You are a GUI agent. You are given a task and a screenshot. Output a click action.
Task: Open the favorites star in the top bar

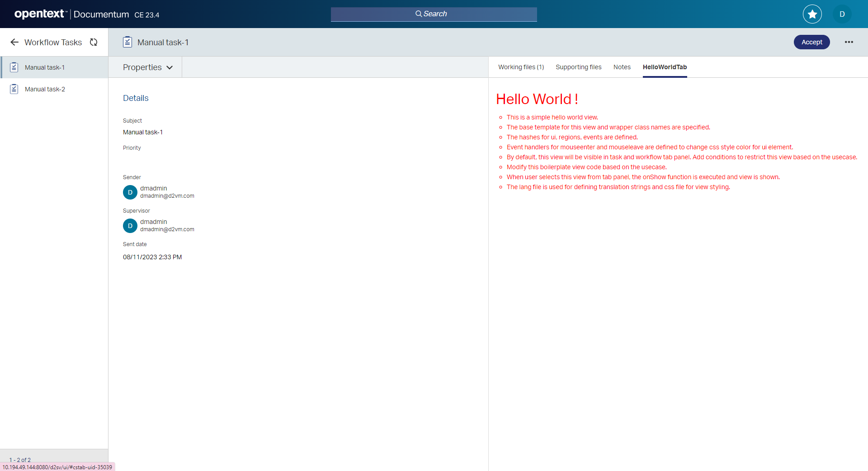tap(812, 14)
